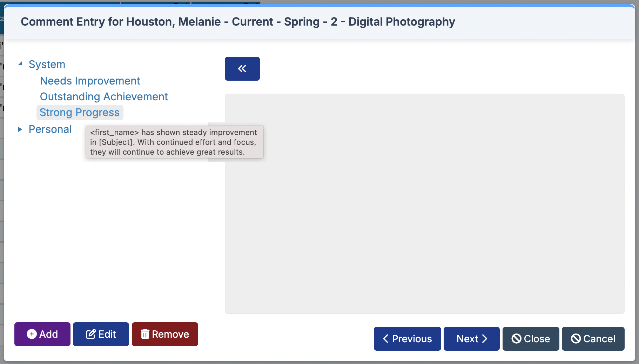Select the Strong Progress comment
This screenshot has height=364, width=639.
click(x=80, y=113)
